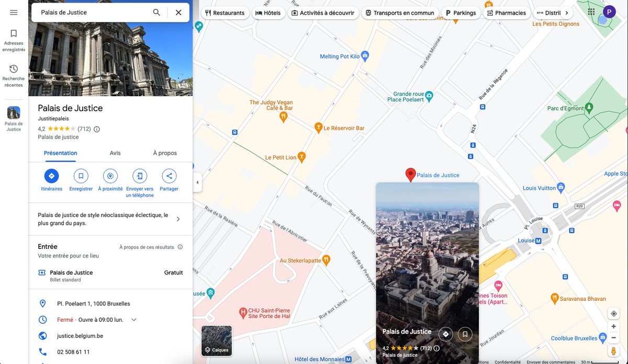
Task: Collapse the place details side panel
Action: click(197, 182)
